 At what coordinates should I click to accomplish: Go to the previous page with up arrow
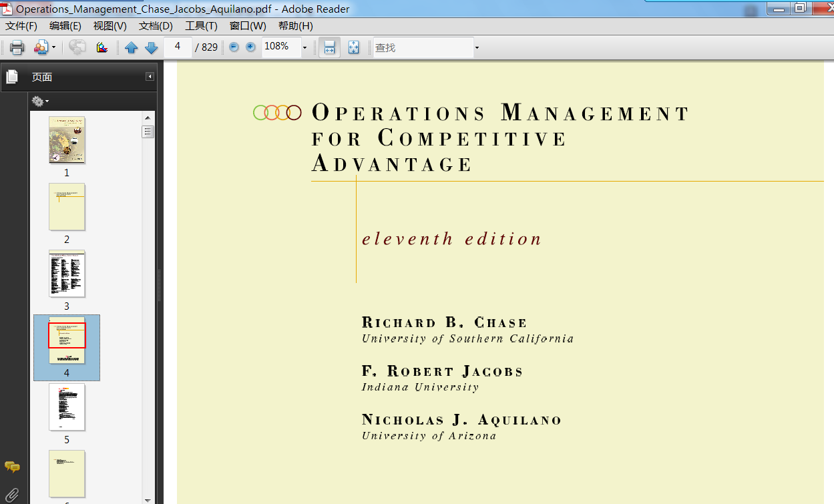click(131, 47)
